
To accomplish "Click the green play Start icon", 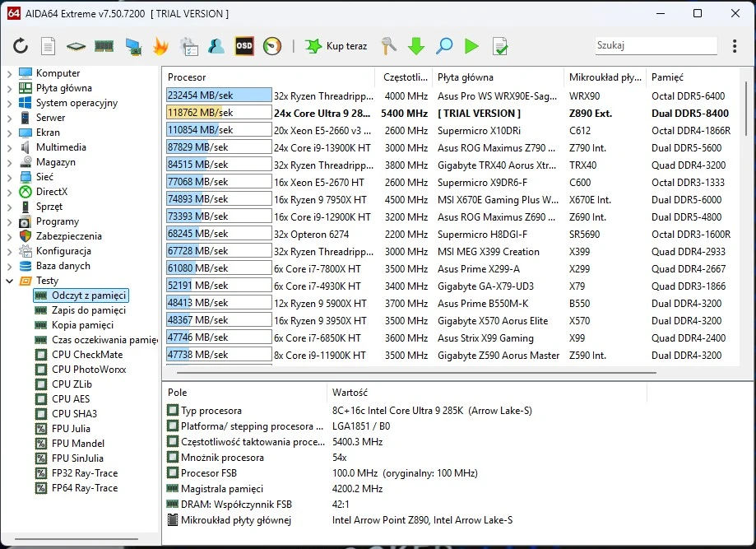I will pos(471,46).
